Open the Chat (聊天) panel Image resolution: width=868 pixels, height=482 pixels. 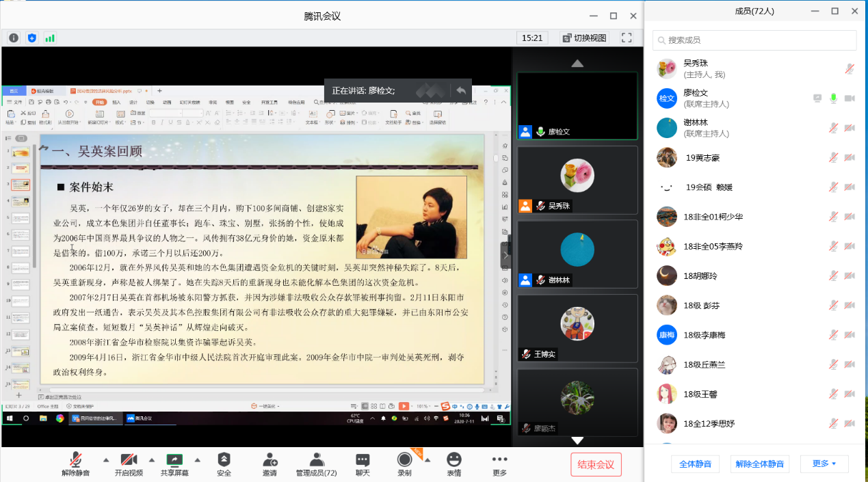(363, 460)
